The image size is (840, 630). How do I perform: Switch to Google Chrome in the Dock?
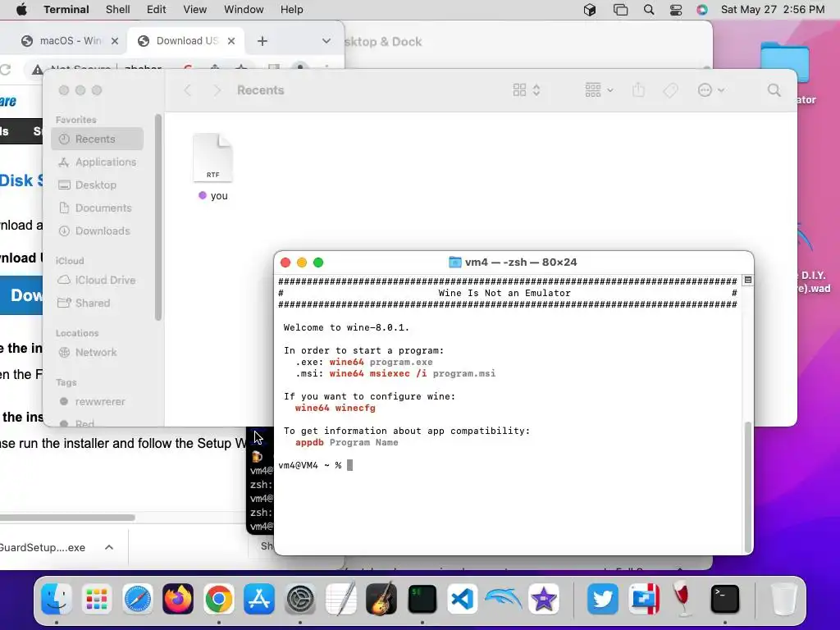218,598
